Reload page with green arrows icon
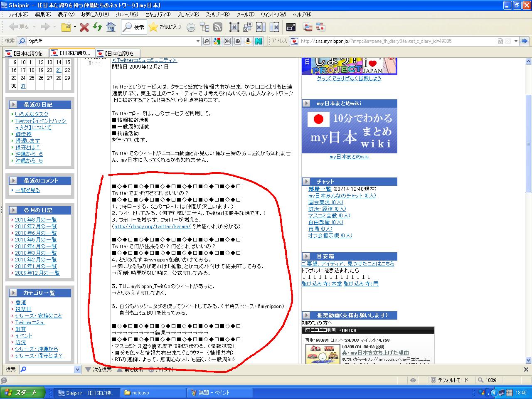 click(x=98, y=27)
